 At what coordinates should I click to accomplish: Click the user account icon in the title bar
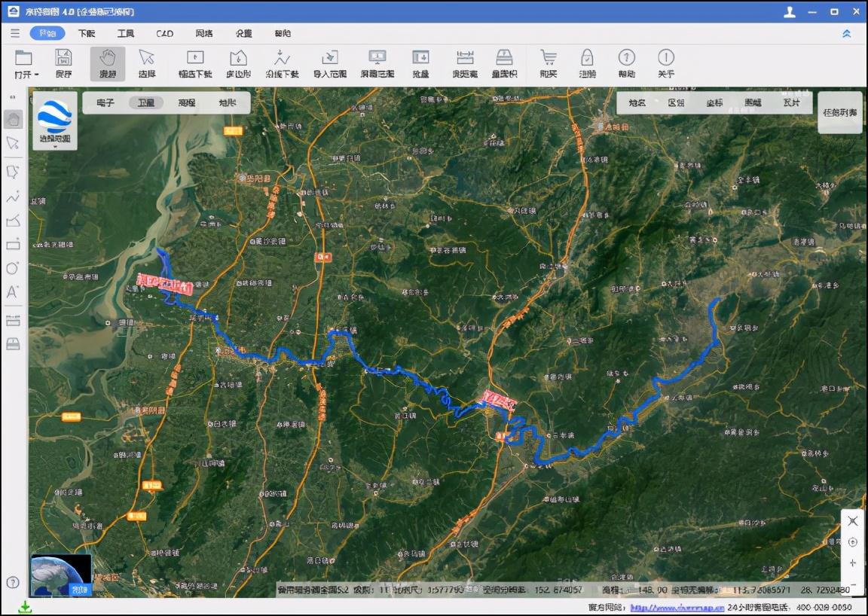coord(790,11)
